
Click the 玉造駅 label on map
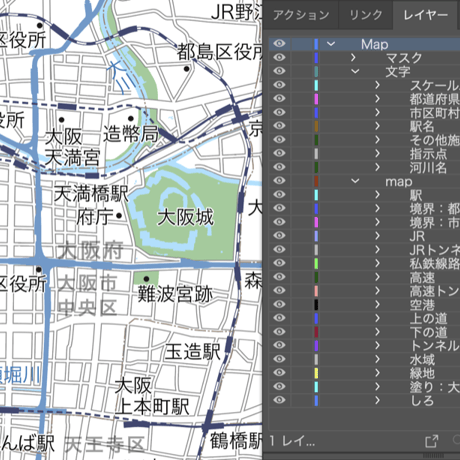tap(193, 352)
